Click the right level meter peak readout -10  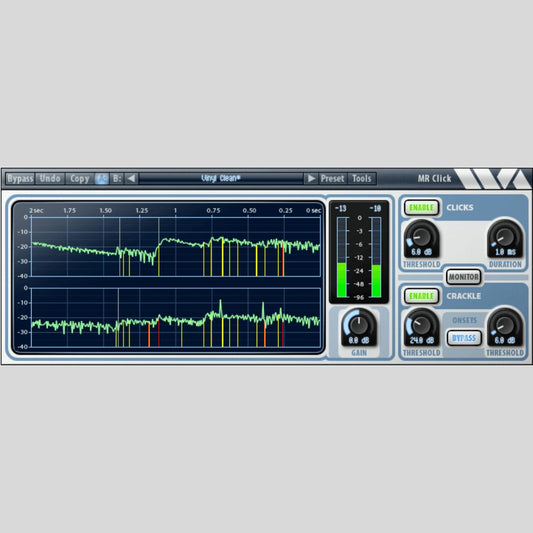[x=376, y=208]
